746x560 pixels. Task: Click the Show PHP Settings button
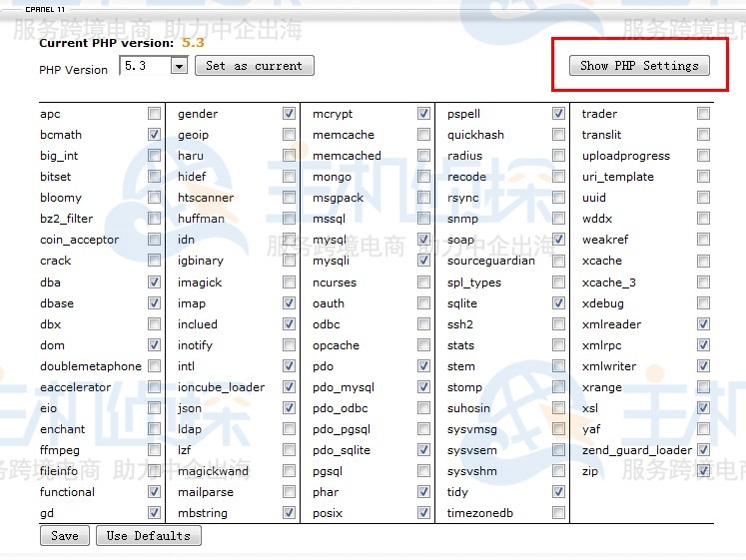[639, 66]
